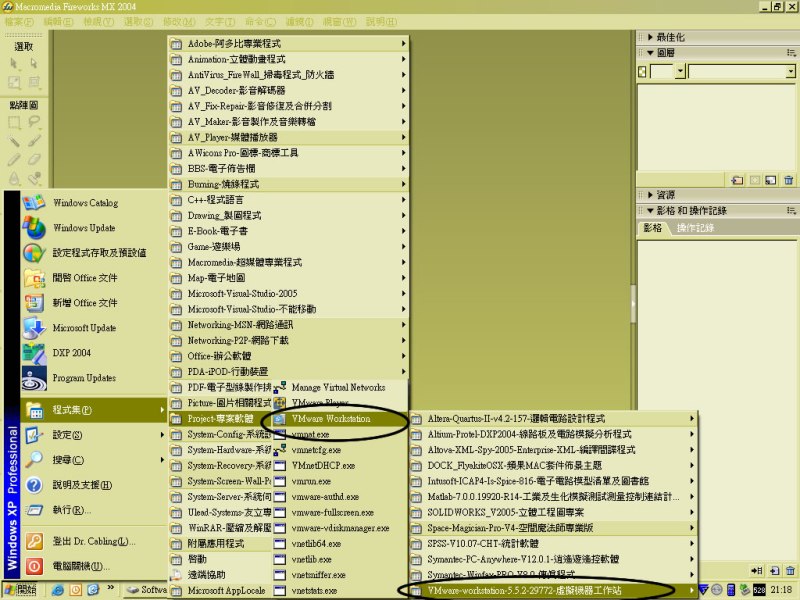This screenshot has width=800, height=600.
Task: Click the Windows Start button
Action: coord(20,590)
